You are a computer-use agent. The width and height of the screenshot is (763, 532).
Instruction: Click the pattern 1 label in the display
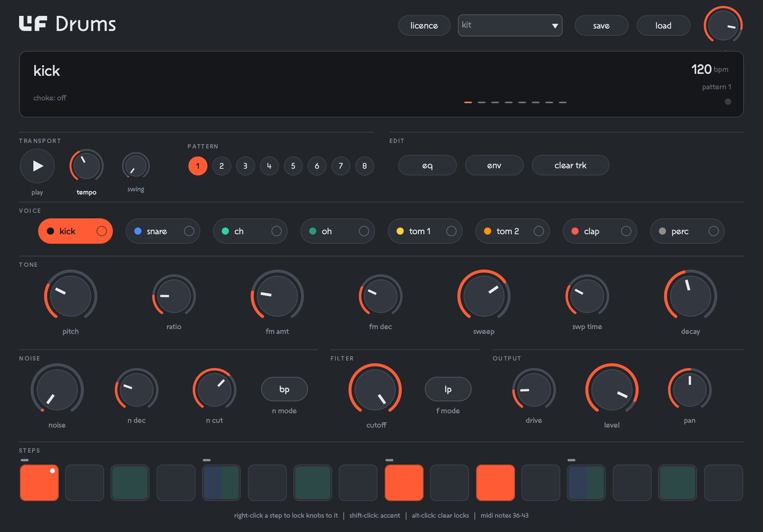[717, 87]
